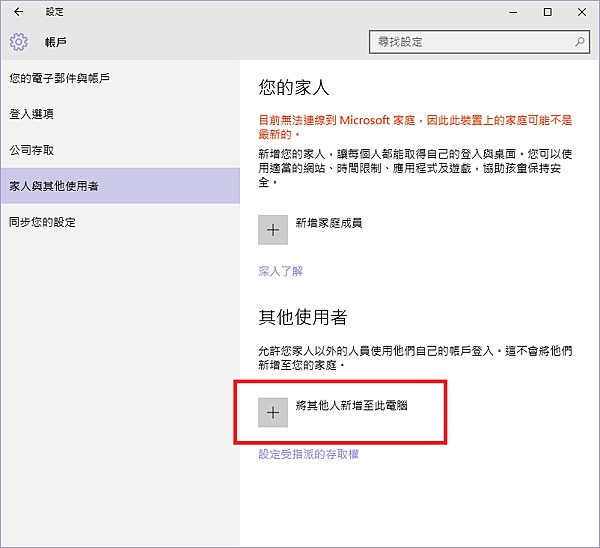Click the search magnifier icon
The width and height of the screenshot is (600, 548).
tap(580, 42)
